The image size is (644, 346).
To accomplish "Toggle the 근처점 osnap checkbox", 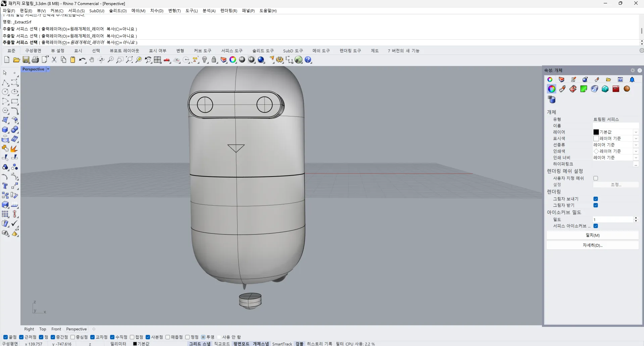I will 21,337.
